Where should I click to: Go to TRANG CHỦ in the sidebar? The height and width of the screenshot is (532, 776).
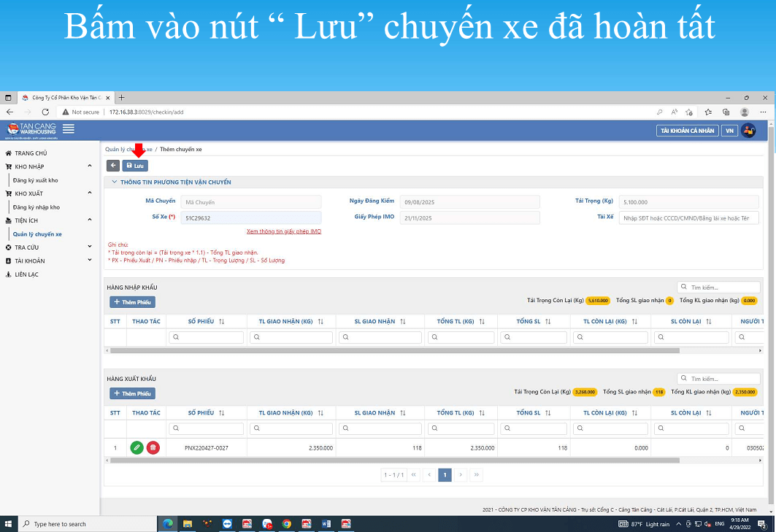[31, 153]
